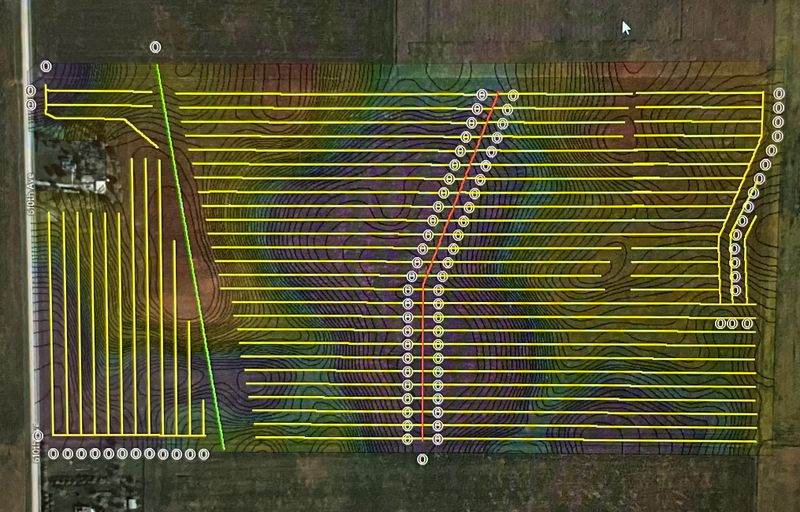Viewport: 800px width, 512px height.
Task: Select the top-left corner node marker of the field
Action: click(x=46, y=66)
